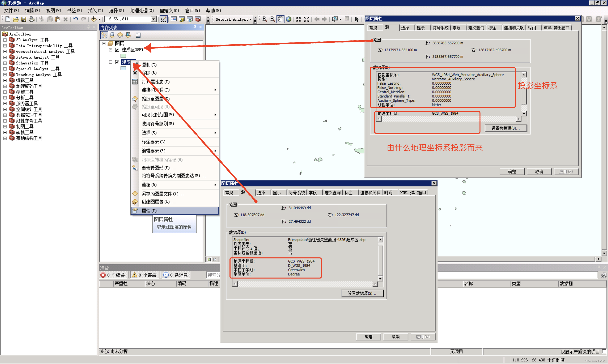608x364 pixels.
Task: Click the green symbol swatch of 建成区3857
Action: [x=123, y=56]
